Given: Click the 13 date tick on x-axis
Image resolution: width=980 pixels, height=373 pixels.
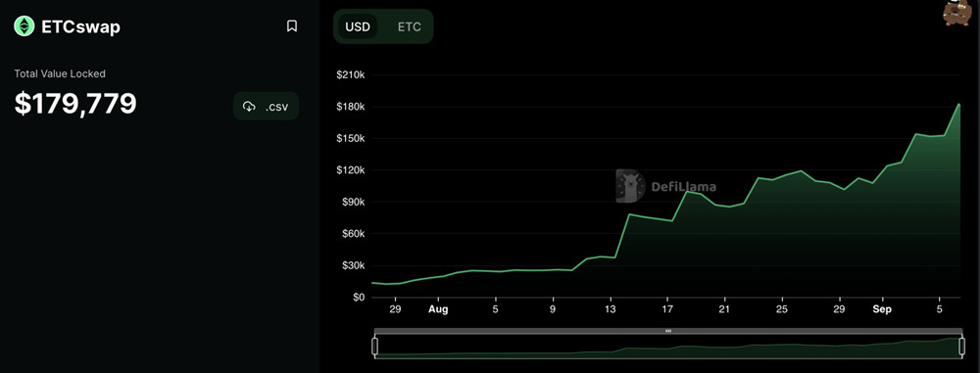Looking at the screenshot, I should click(610, 309).
